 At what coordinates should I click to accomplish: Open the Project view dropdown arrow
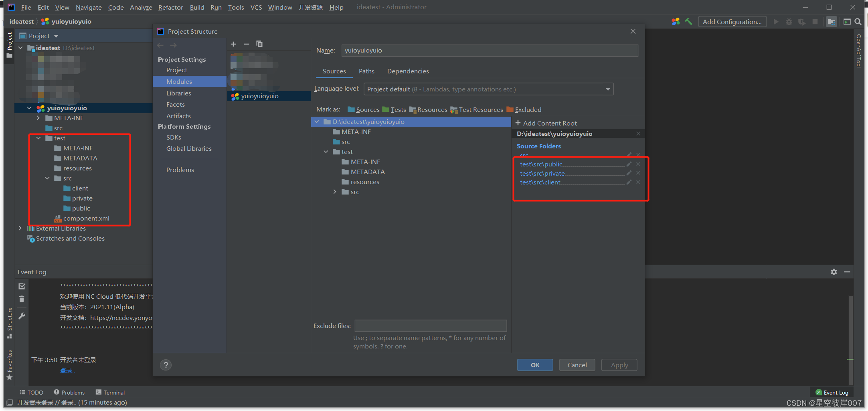56,36
